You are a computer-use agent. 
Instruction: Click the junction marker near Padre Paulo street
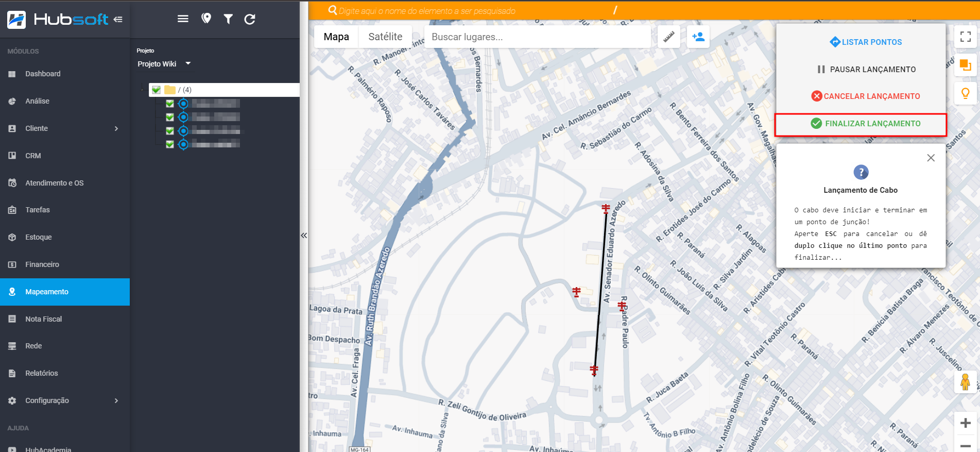pyautogui.click(x=622, y=305)
